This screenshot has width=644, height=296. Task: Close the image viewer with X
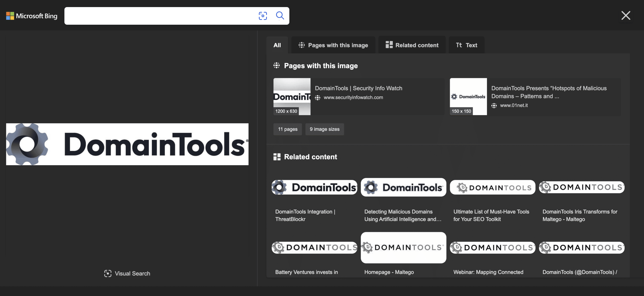click(626, 16)
